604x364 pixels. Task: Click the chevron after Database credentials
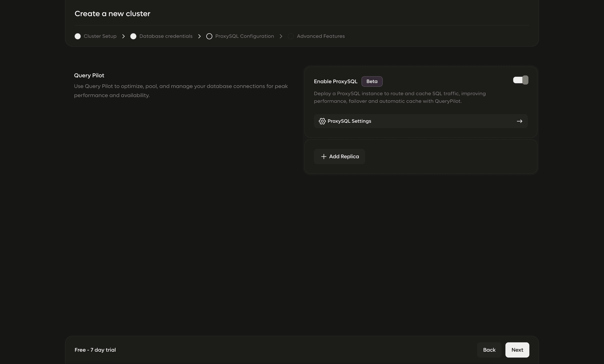pos(199,36)
